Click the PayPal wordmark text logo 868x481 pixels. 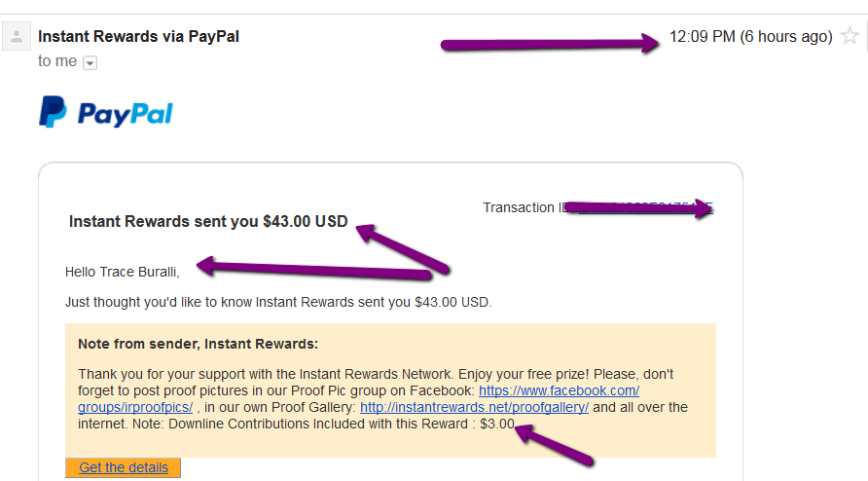pos(126,114)
